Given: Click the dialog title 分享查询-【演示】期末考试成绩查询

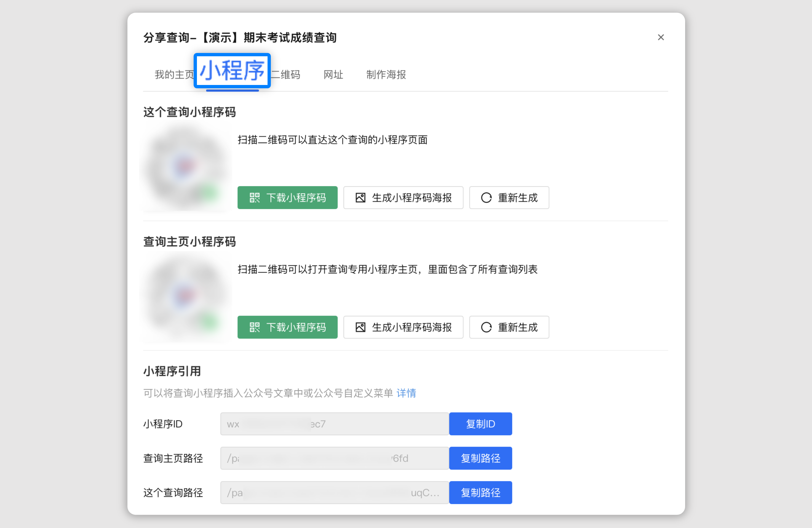Looking at the screenshot, I should point(240,38).
